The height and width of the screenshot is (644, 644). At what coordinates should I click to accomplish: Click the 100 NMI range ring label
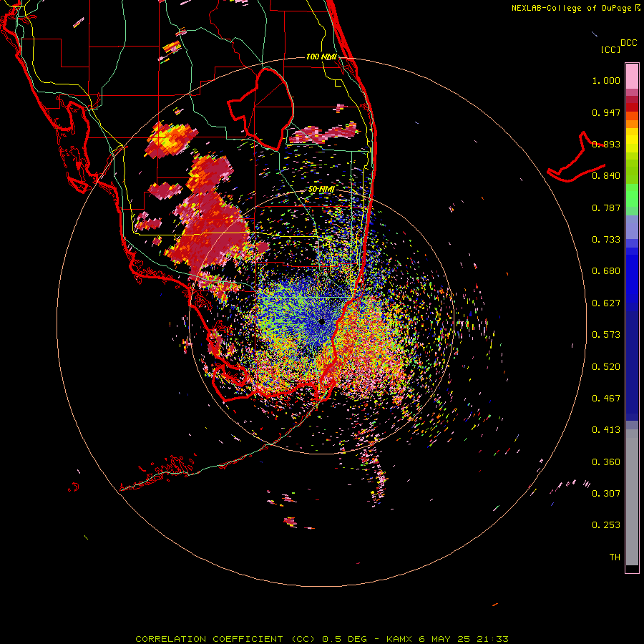321,57
